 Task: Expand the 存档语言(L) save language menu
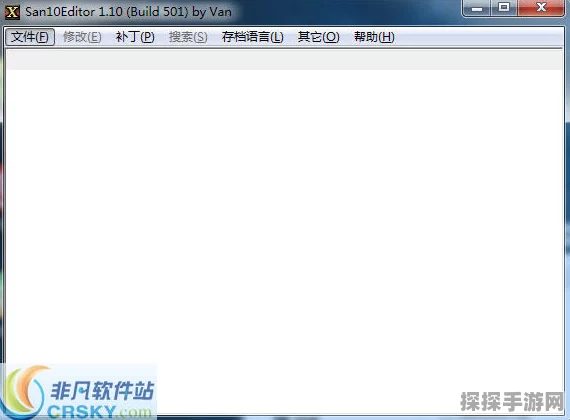(253, 37)
